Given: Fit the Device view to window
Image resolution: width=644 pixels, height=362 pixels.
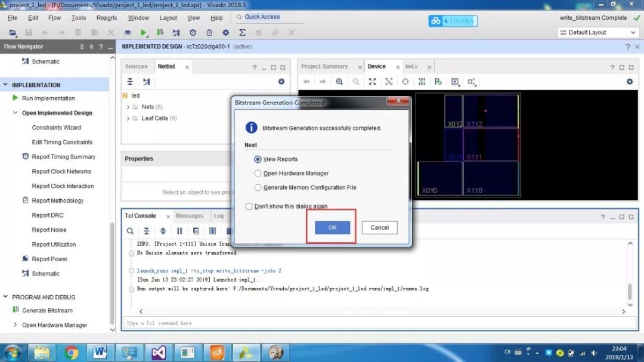Looking at the screenshot, I should pyautogui.click(x=372, y=81).
